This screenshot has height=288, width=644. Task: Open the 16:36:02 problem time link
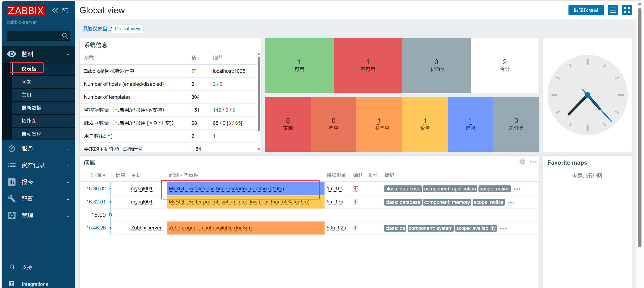pyautogui.click(x=96, y=189)
